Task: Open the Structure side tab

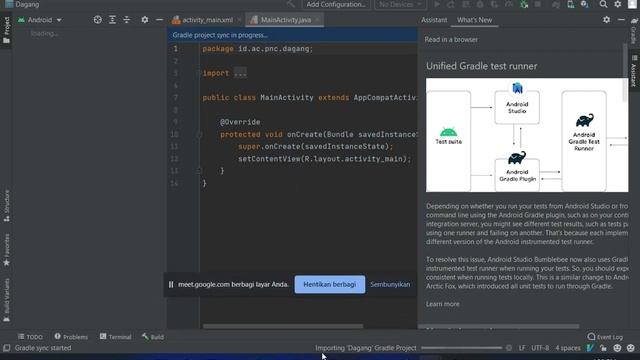Action: click(7, 205)
